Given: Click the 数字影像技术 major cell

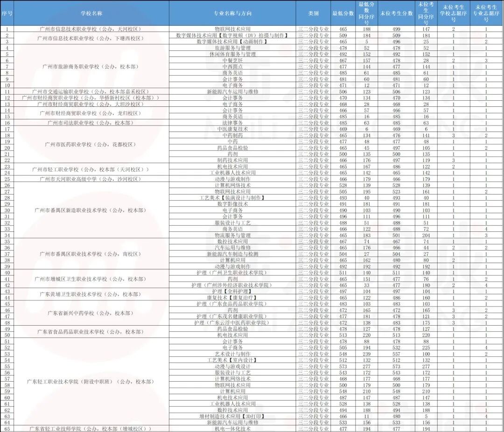Looking at the screenshot, I should point(233,204).
